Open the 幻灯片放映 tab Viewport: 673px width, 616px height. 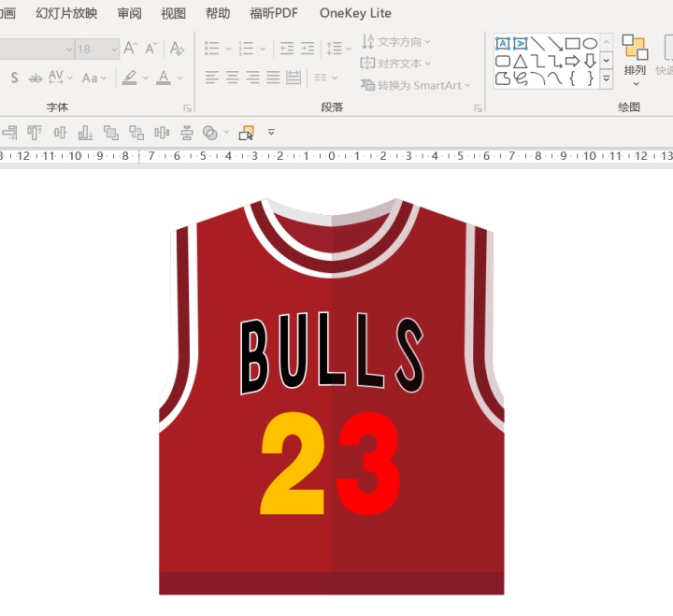pos(66,13)
